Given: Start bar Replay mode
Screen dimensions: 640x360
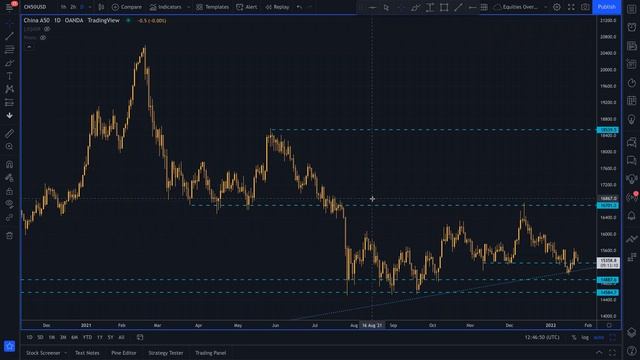Looking at the screenshot, I should [277, 7].
